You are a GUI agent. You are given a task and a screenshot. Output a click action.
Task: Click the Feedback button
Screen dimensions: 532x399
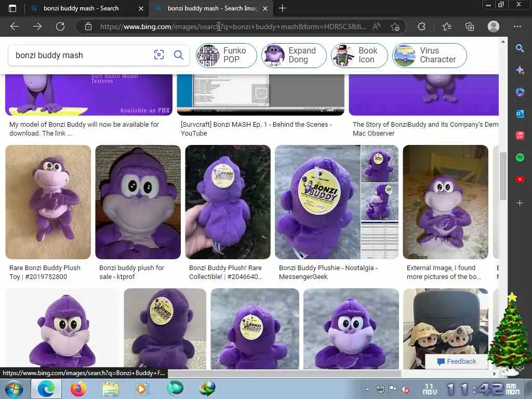click(457, 362)
